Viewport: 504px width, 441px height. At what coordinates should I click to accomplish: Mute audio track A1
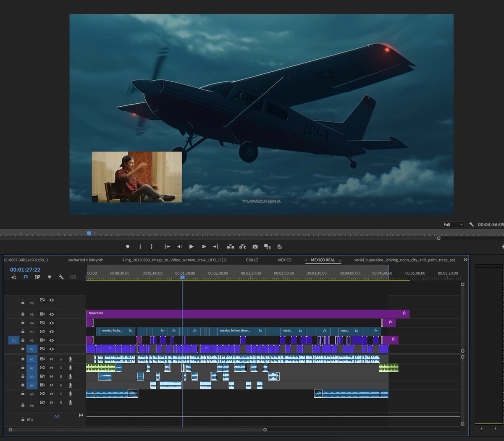click(52, 359)
